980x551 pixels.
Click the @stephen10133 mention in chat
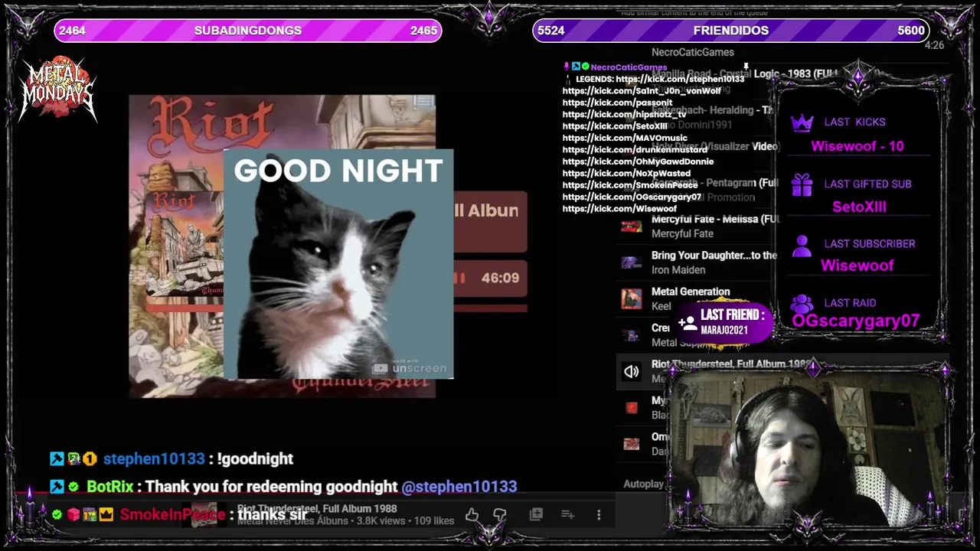pyautogui.click(x=459, y=487)
